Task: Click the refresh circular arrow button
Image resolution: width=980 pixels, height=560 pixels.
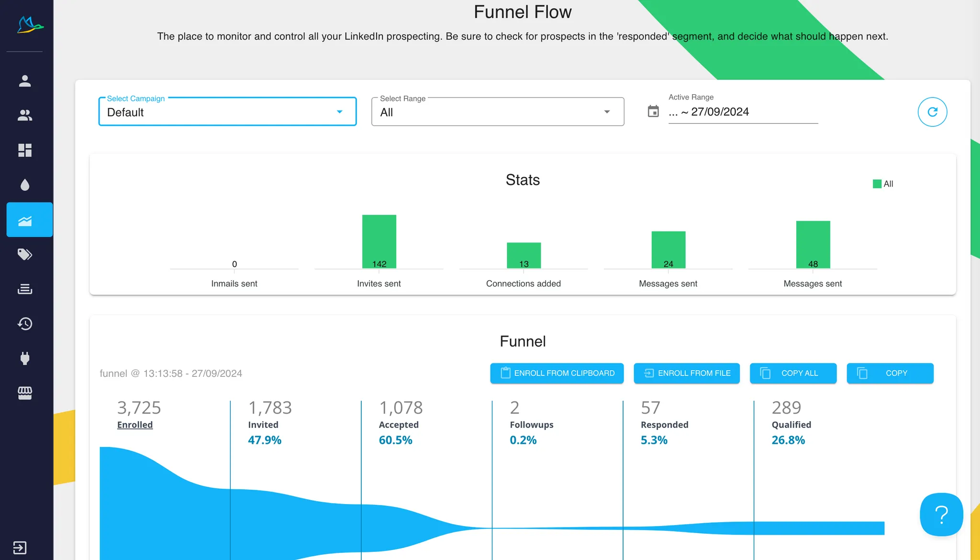Action: (x=932, y=112)
